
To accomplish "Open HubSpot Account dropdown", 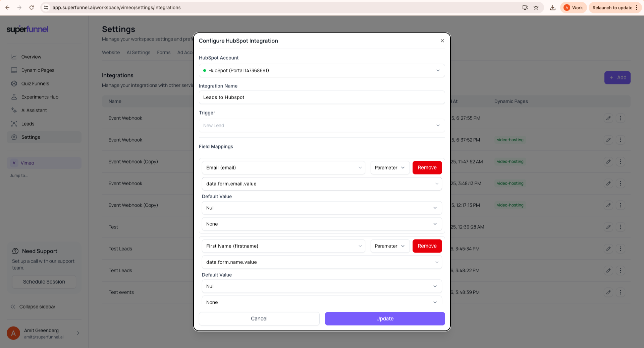I will [322, 71].
